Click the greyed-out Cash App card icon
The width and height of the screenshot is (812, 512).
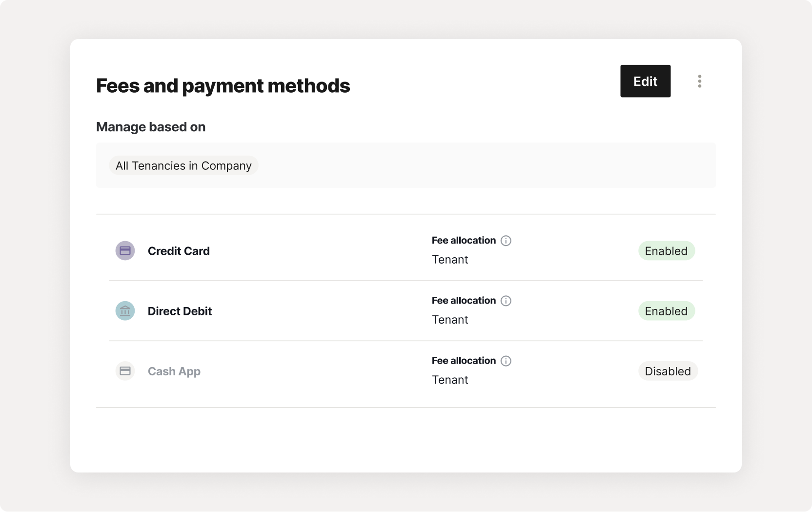click(125, 371)
